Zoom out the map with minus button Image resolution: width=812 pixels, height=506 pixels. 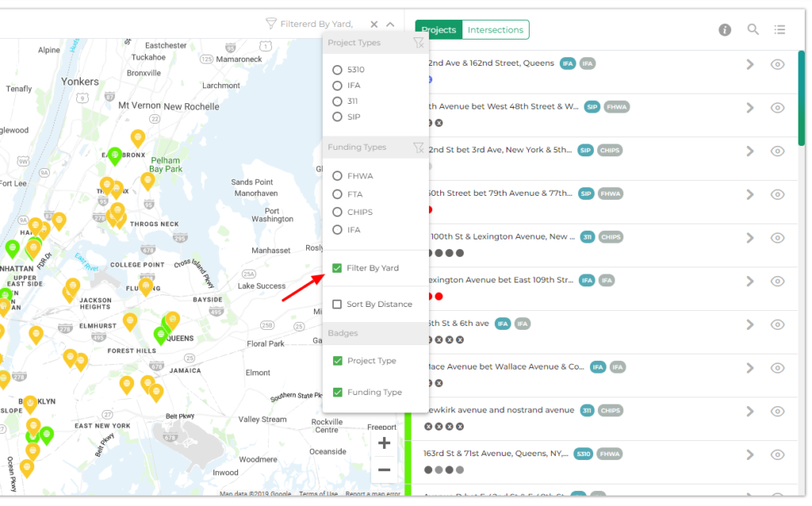pos(384,470)
